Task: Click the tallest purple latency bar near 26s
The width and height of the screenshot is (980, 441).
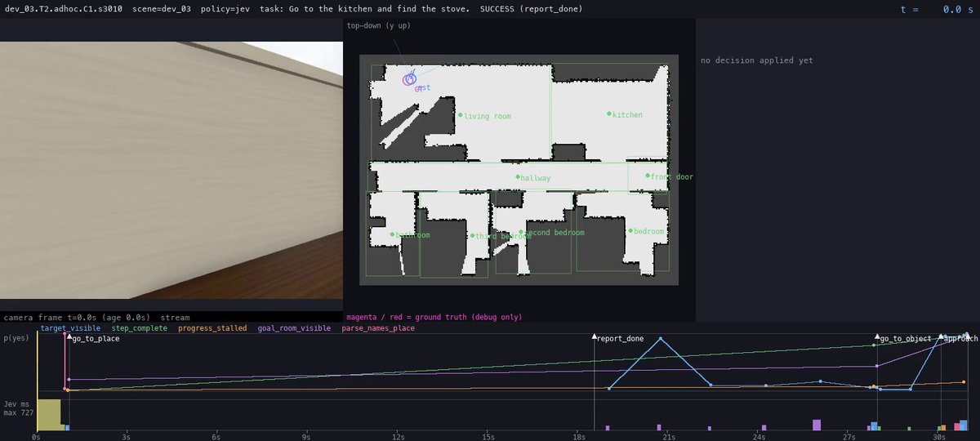Action: [817, 424]
